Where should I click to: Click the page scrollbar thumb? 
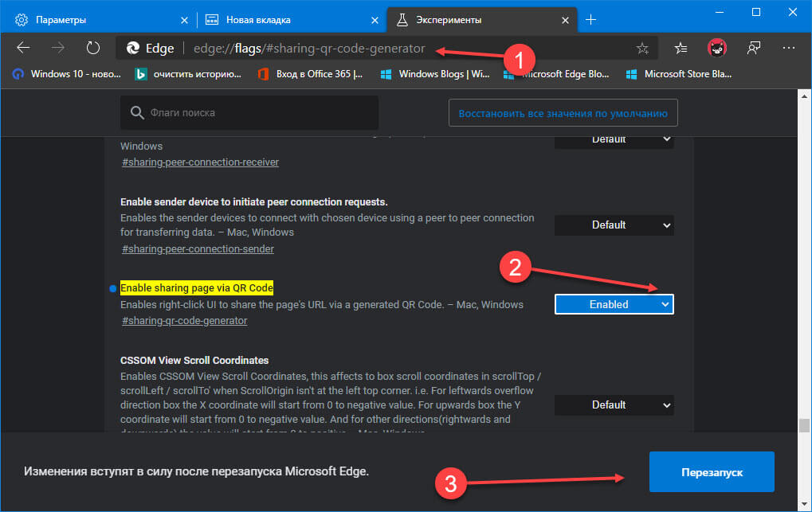tap(804, 425)
